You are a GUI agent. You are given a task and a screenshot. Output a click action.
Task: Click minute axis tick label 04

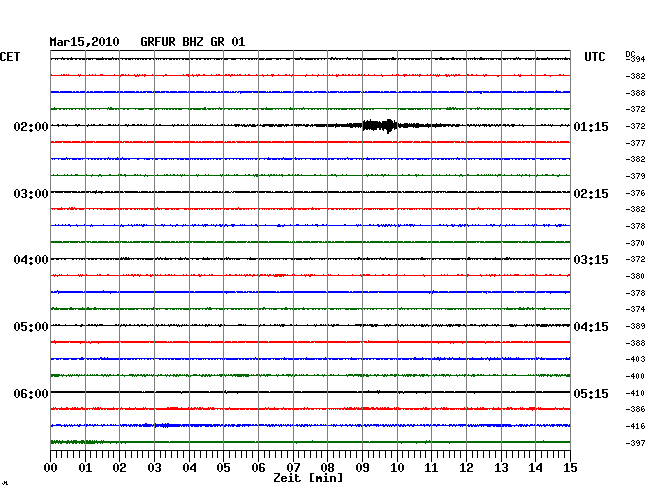(189, 467)
